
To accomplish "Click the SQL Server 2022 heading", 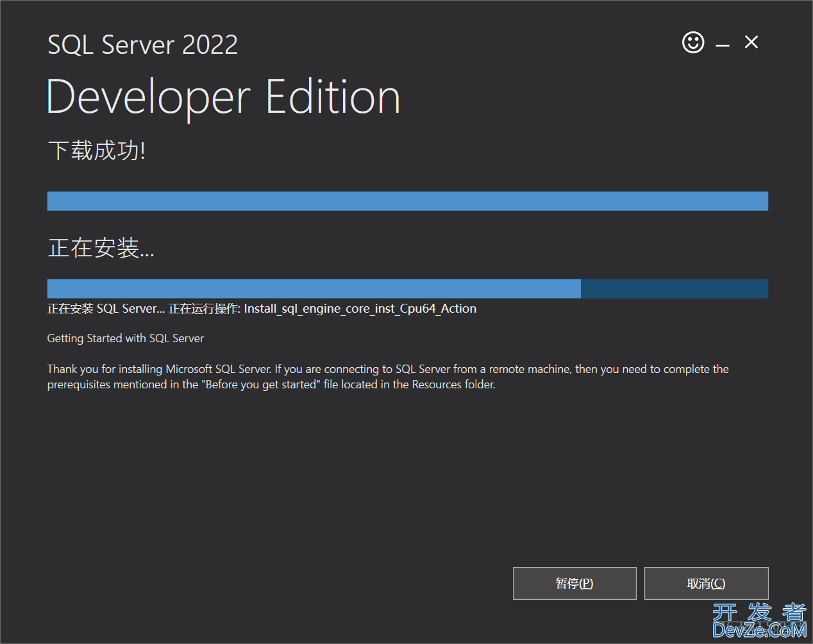I will 142,45.
